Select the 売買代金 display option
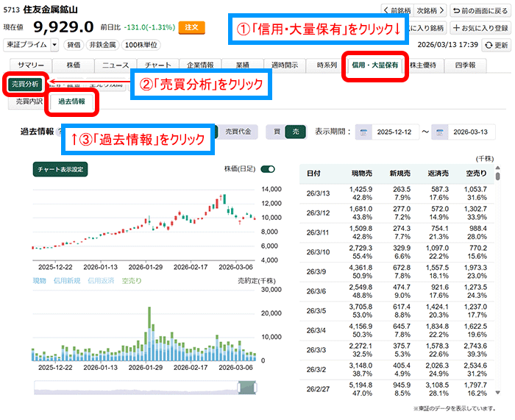 pyautogui.click(x=238, y=132)
